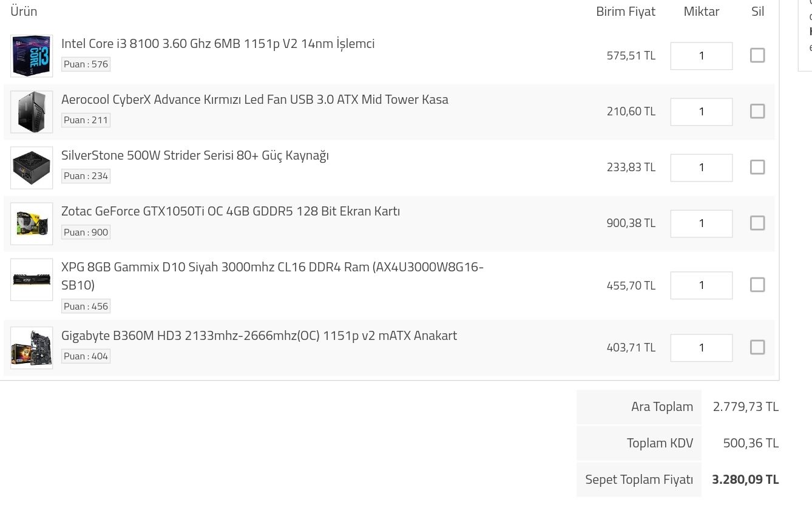This screenshot has height=516, width=812.
Task: Open the Intel Core i3 product thumbnail
Action: pyautogui.click(x=32, y=56)
